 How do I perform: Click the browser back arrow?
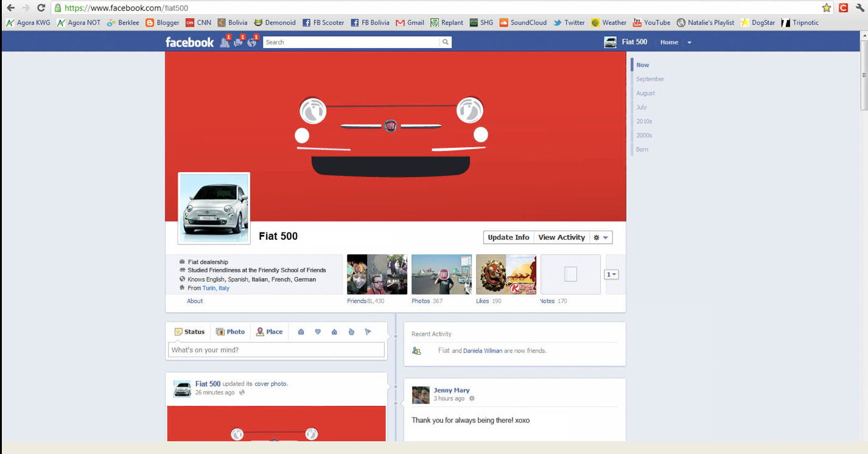[10, 8]
